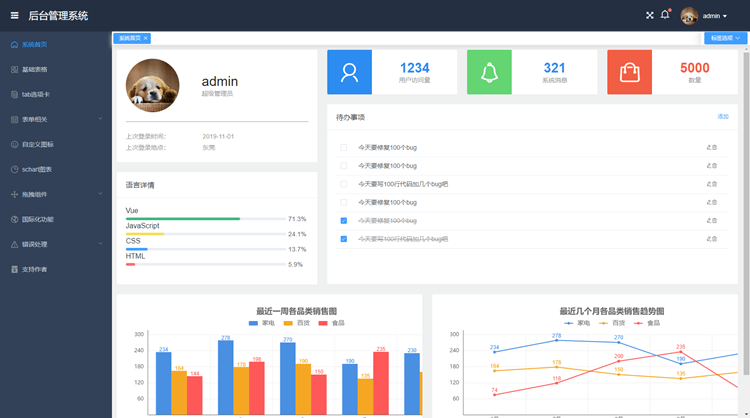Open notifications via the bell icon
This screenshot has height=418, width=750.
click(665, 15)
